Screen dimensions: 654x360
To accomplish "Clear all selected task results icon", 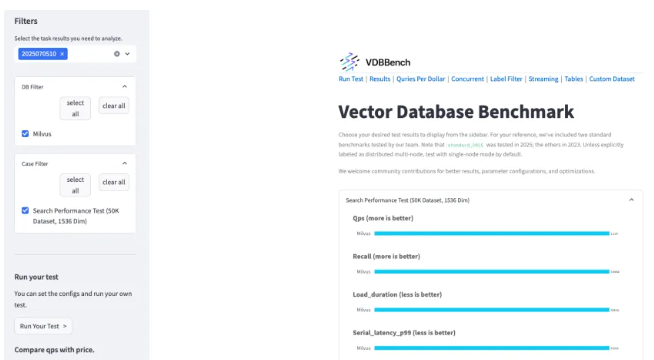I will pos(117,54).
